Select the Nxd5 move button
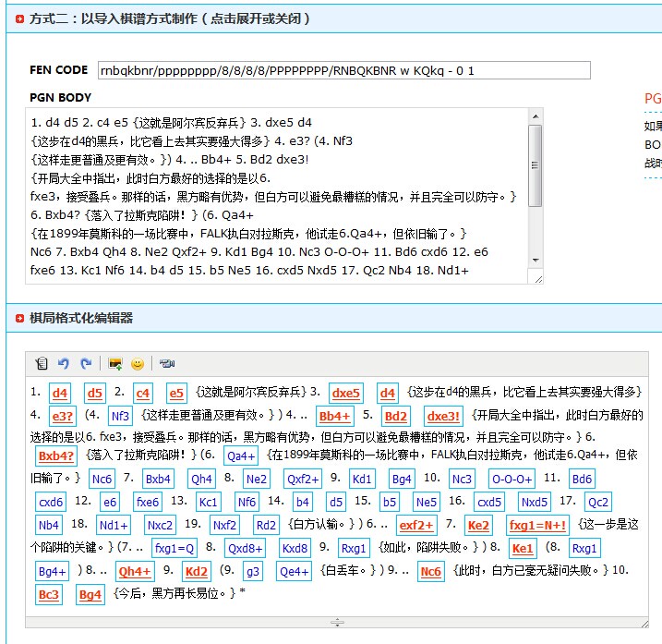Screen dimensions: 662x644 [535, 502]
